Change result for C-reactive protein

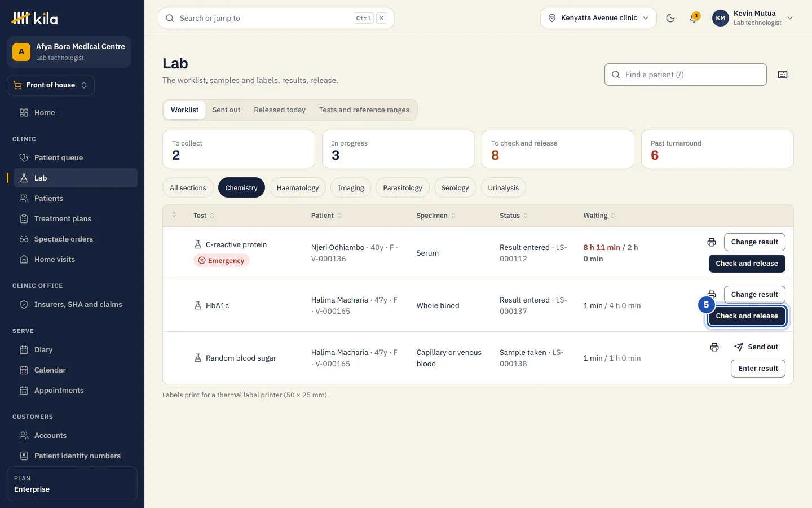[x=754, y=242]
